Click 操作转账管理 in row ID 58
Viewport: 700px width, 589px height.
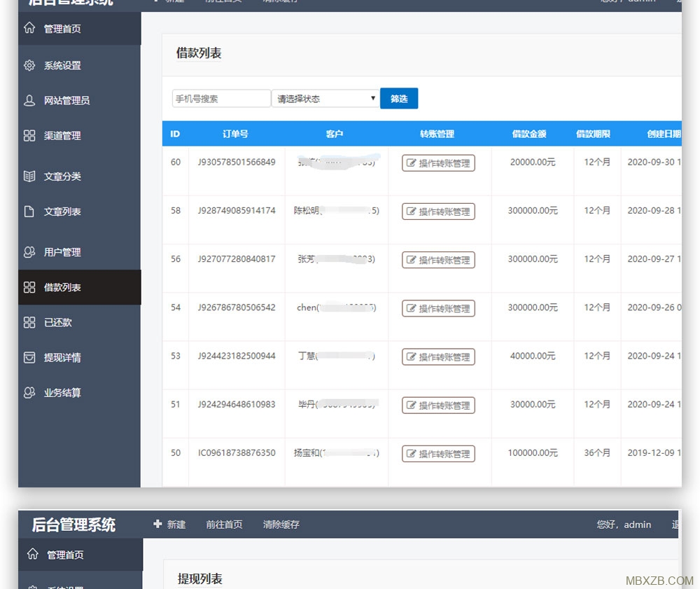(438, 212)
